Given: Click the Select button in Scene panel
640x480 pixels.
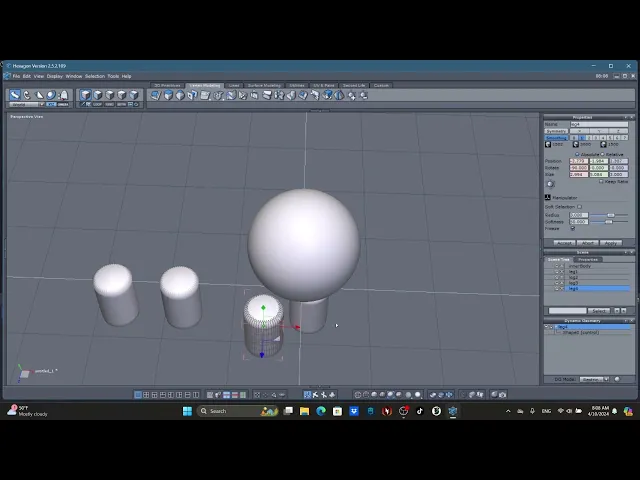Looking at the screenshot, I should pos(599,311).
